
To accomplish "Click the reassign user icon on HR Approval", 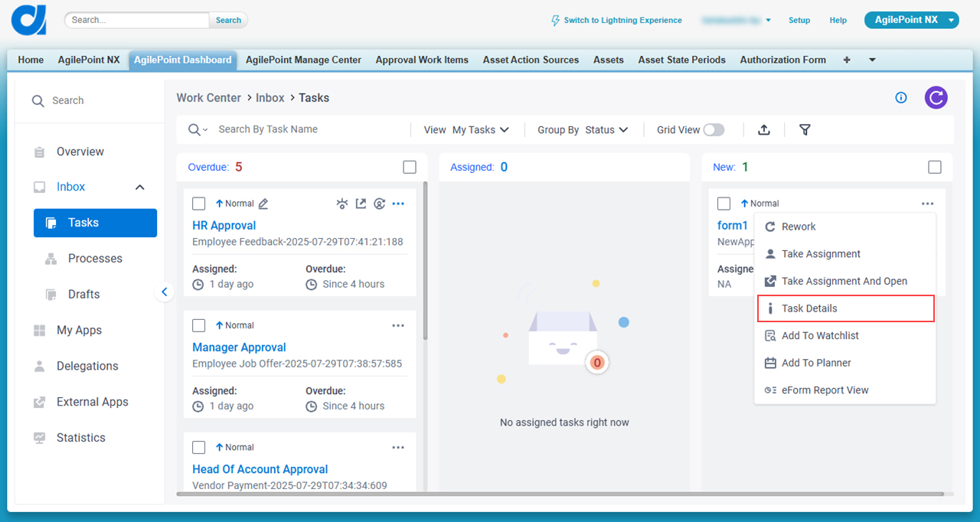I will coord(379,204).
